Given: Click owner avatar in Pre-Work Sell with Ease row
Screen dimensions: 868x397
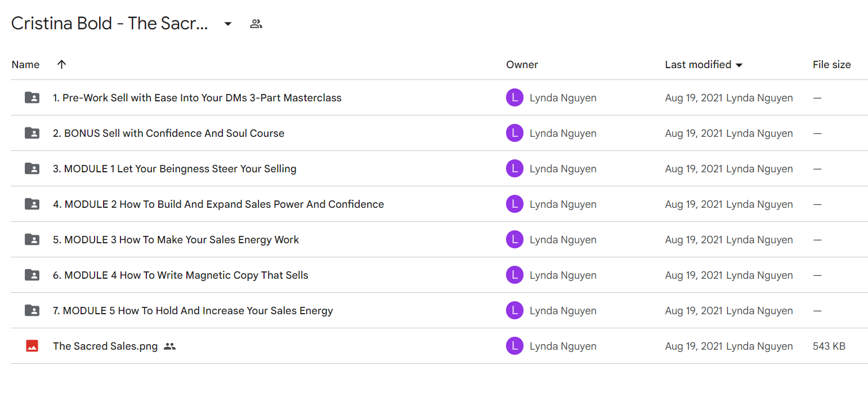Looking at the screenshot, I should (x=514, y=97).
